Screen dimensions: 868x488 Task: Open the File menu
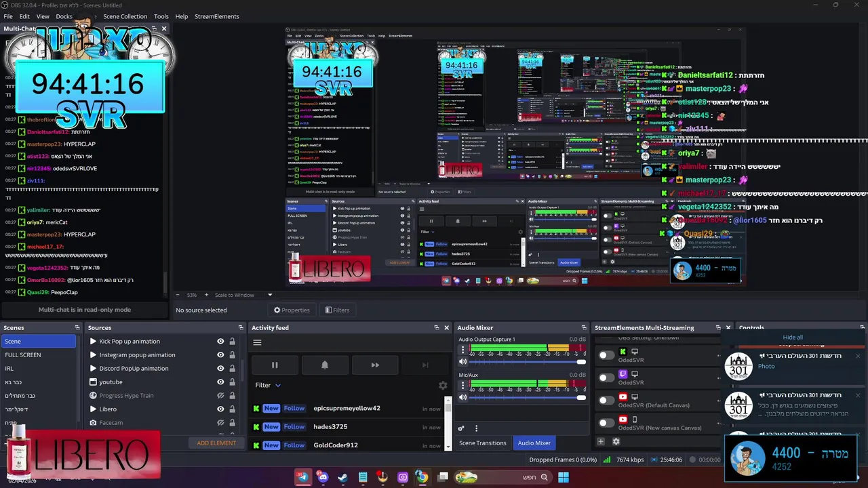[x=8, y=16]
